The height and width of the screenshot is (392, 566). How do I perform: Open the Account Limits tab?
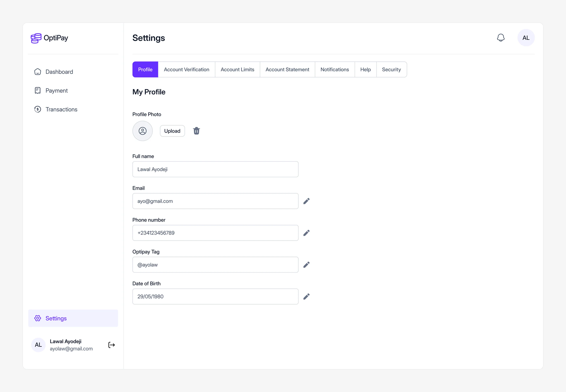pyautogui.click(x=237, y=69)
